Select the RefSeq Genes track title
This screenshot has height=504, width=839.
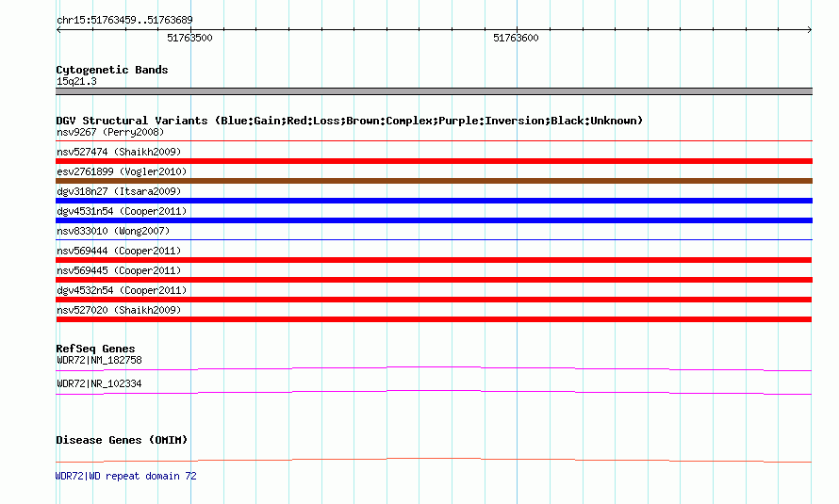pos(95,349)
